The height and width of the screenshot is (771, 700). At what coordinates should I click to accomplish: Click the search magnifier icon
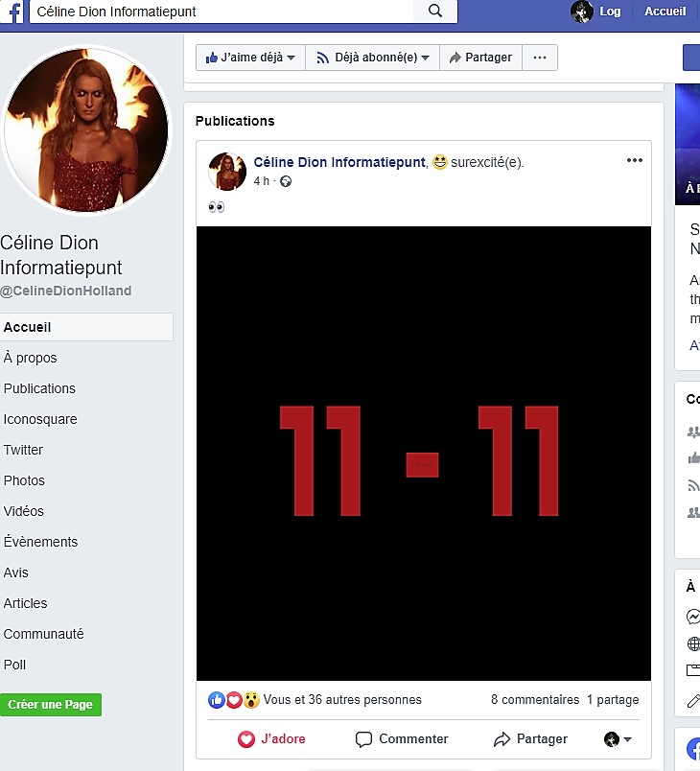435,12
